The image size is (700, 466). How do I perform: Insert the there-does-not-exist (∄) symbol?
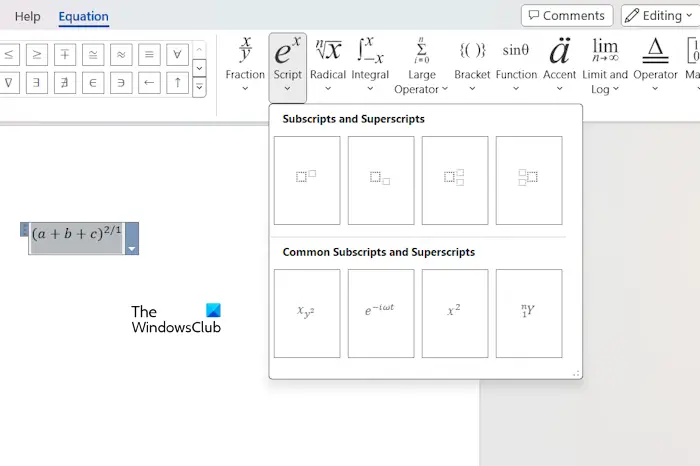(65, 83)
